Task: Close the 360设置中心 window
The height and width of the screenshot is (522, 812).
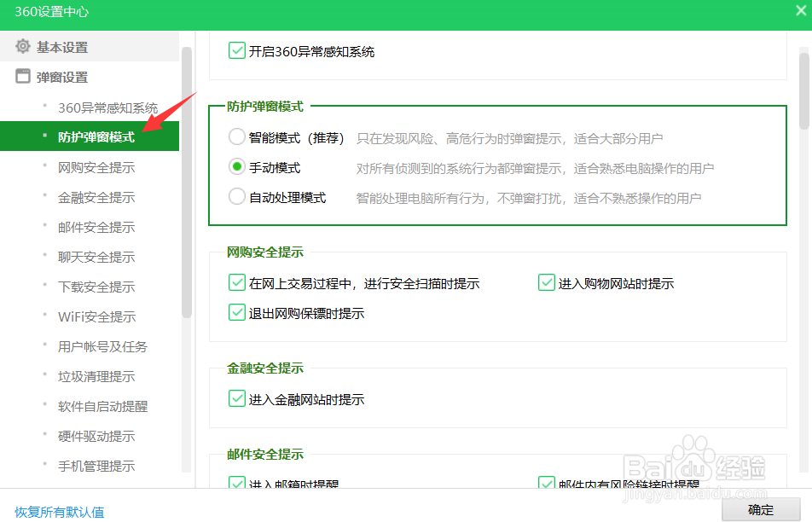Action: pos(801,11)
